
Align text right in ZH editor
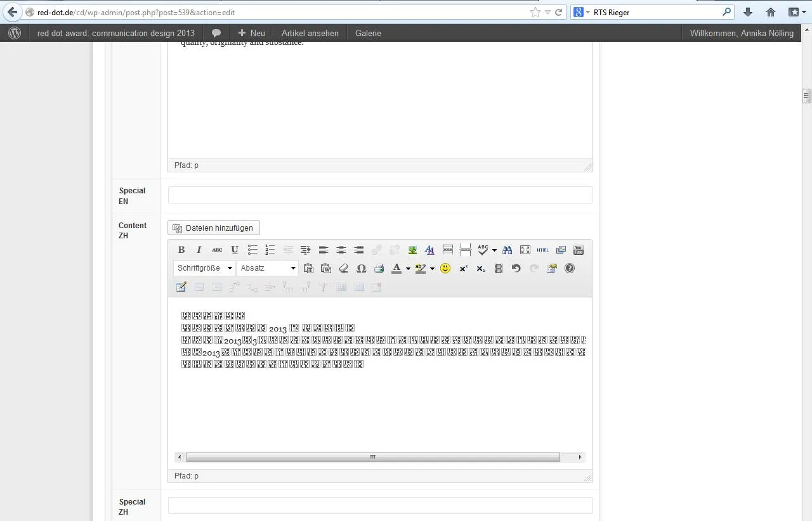tap(359, 250)
